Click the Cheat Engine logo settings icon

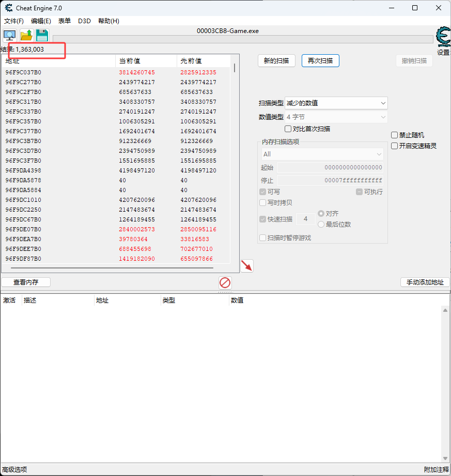pyautogui.click(x=443, y=37)
